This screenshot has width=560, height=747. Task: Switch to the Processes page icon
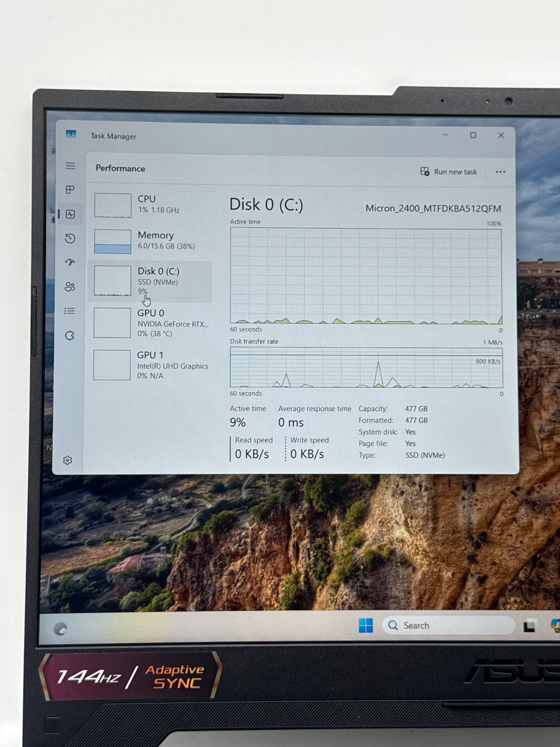[x=70, y=190]
